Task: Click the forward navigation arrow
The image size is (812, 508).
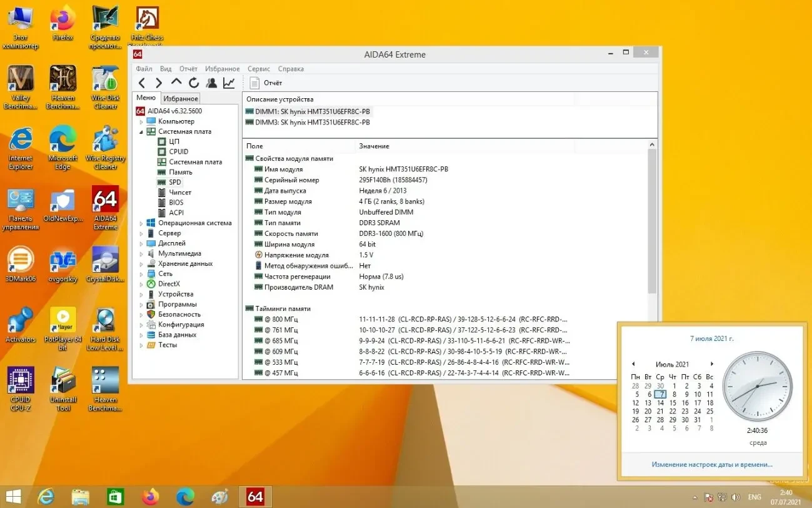Action: [x=159, y=82]
